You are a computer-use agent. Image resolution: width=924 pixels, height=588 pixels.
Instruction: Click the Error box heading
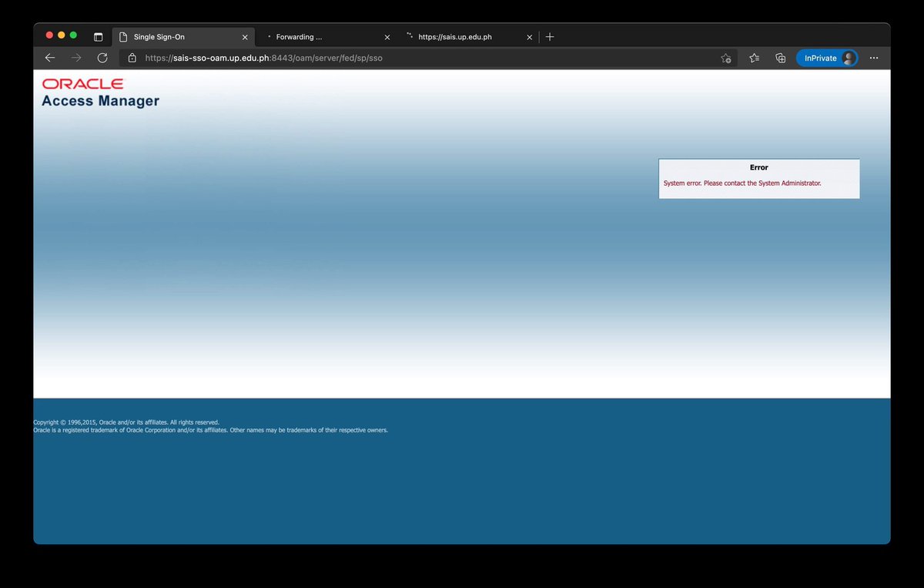759,167
